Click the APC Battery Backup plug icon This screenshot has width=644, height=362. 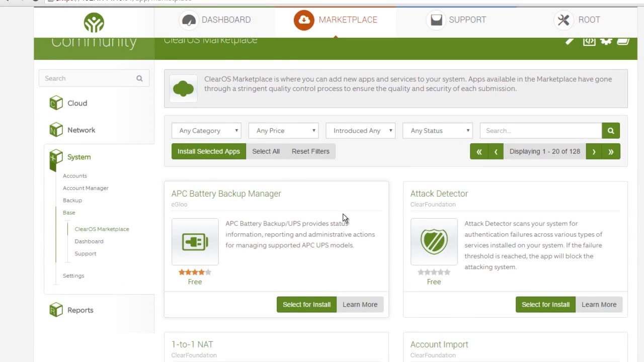[x=195, y=242]
